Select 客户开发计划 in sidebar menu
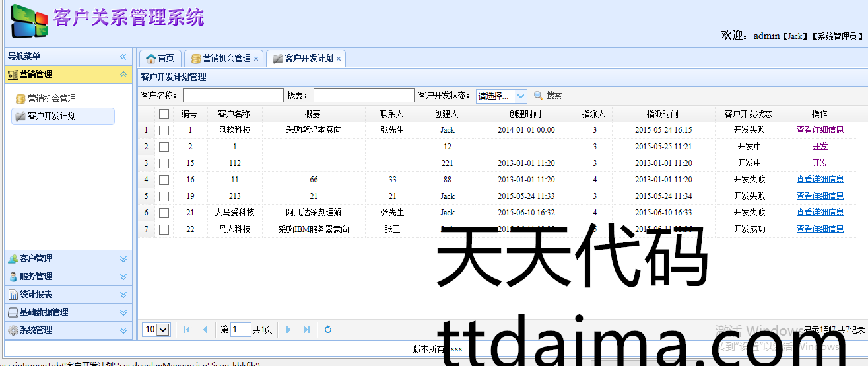The width and height of the screenshot is (868, 366). [x=51, y=116]
